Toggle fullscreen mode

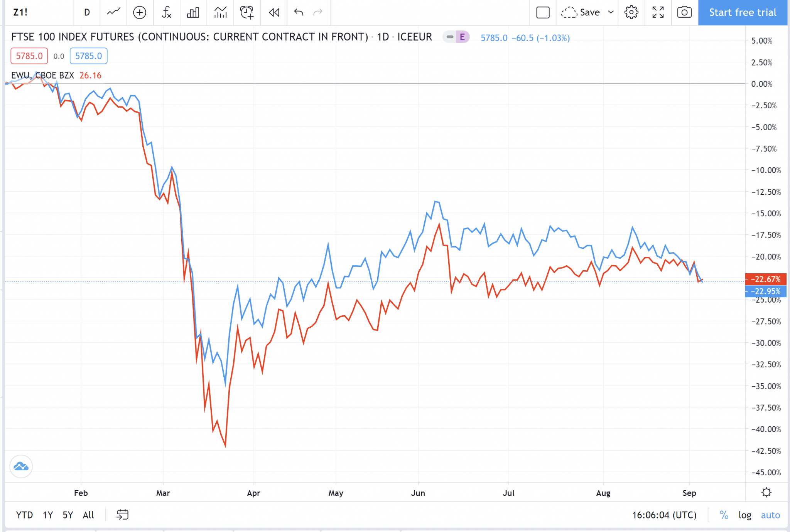(x=658, y=12)
